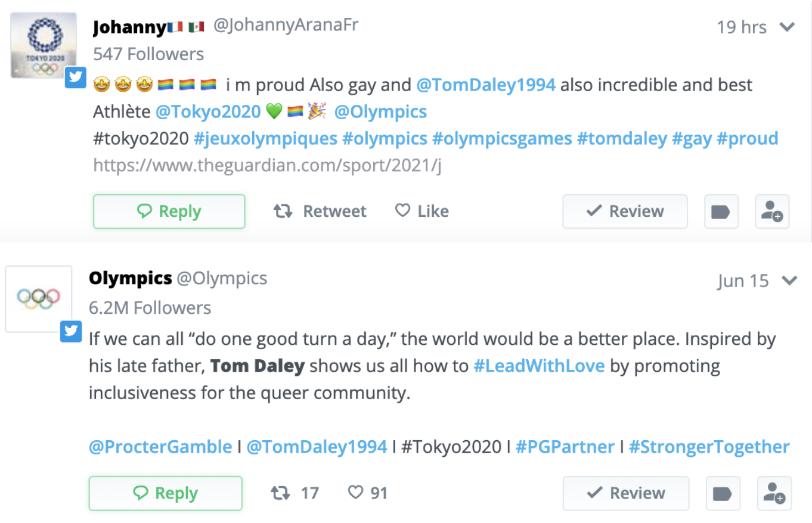812x523 pixels.
Task: Reply to Johanny's tweet
Action: tap(169, 211)
